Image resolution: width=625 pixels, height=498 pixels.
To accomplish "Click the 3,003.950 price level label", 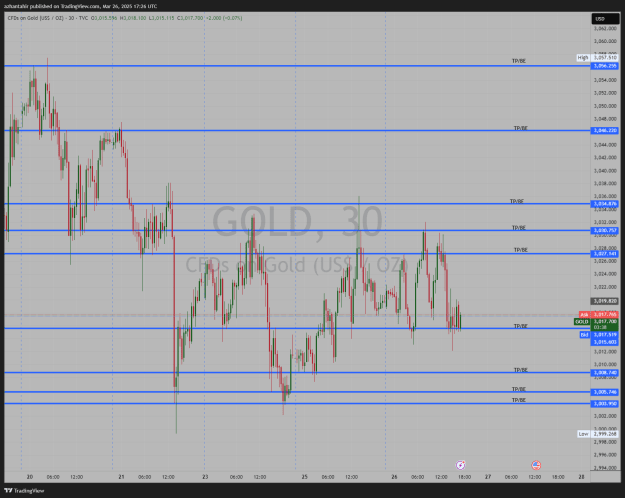I will click(605, 404).
